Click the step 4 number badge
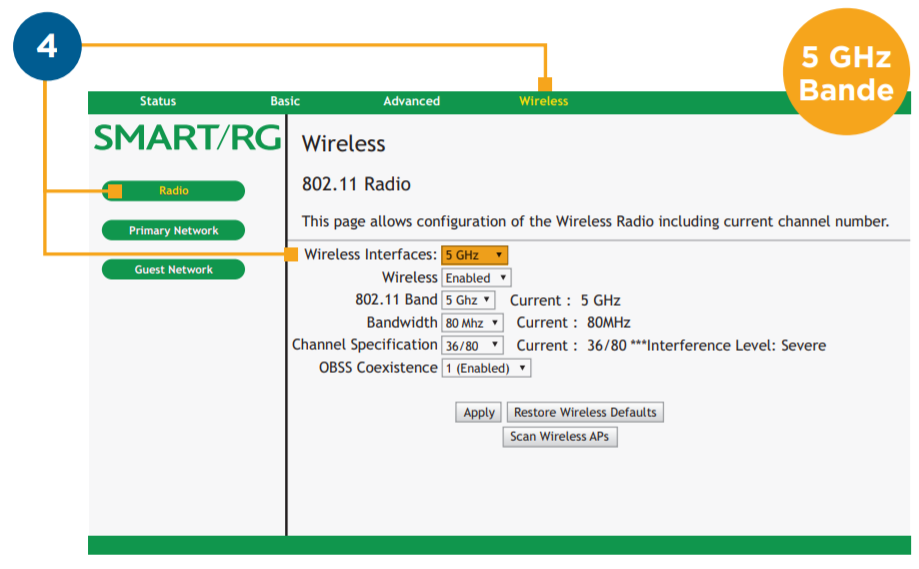Image resolution: width=919 pixels, height=569 pixels. point(46,46)
